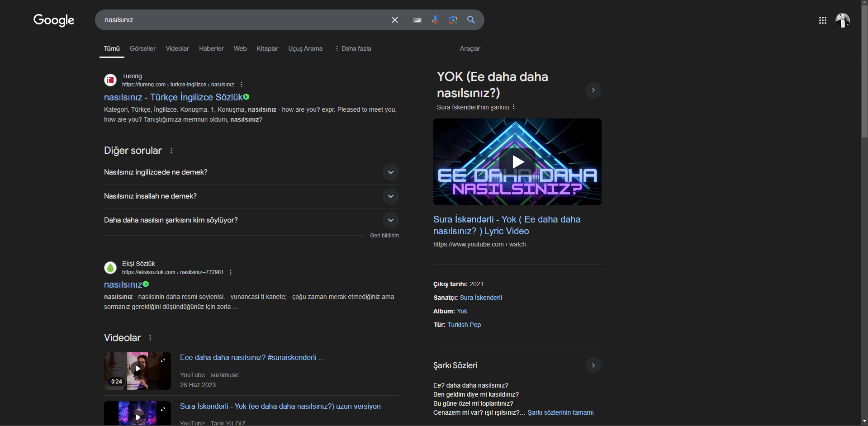
Task: Clear the search box text
Action: (x=395, y=20)
